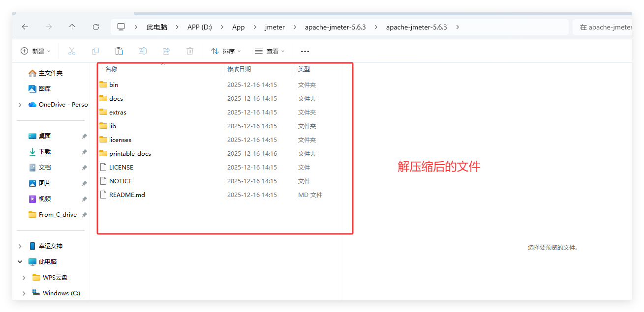This screenshot has height=312, width=644.
Task: Click 此电脑 in the address breadcrumb
Action: click(157, 27)
